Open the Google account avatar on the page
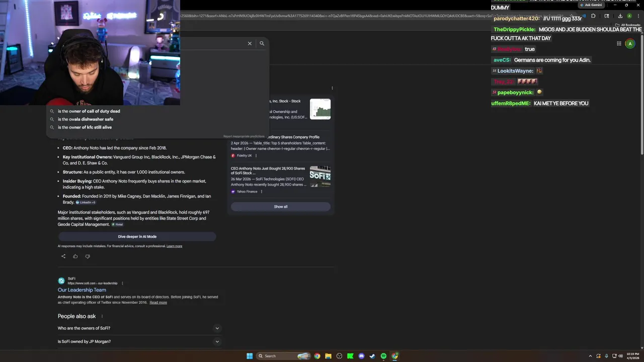The image size is (644, 362). pyautogui.click(x=630, y=44)
